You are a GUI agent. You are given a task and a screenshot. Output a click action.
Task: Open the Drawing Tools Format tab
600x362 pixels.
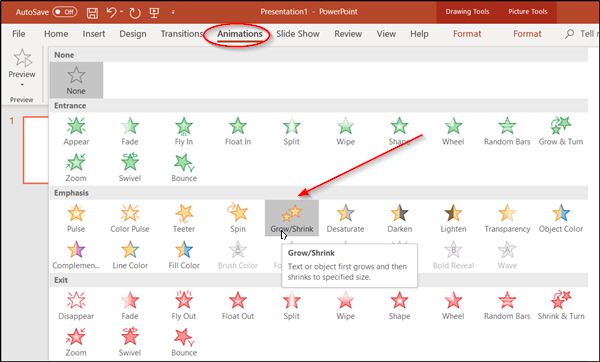tap(467, 34)
